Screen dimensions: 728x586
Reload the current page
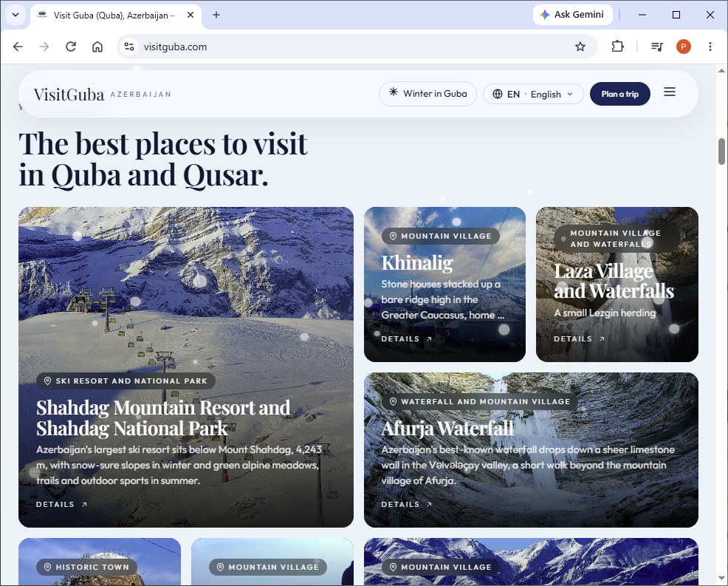(71, 47)
